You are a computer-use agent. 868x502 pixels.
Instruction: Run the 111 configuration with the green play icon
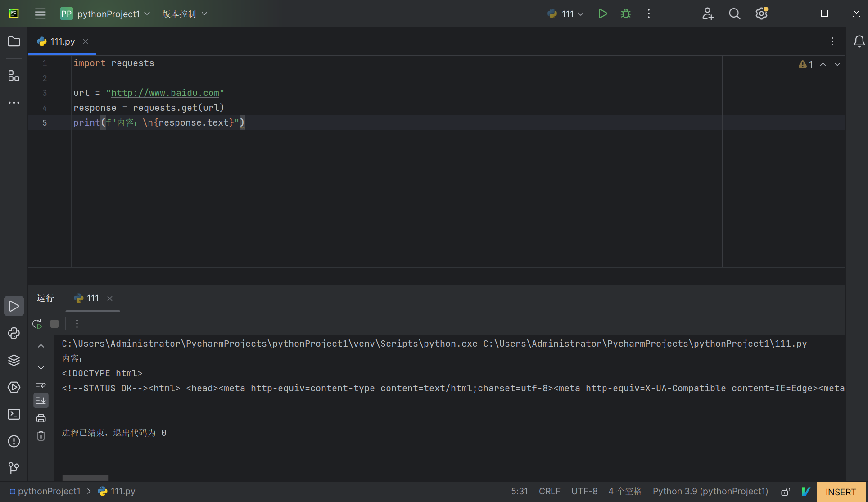pyautogui.click(x=603, y=14)
